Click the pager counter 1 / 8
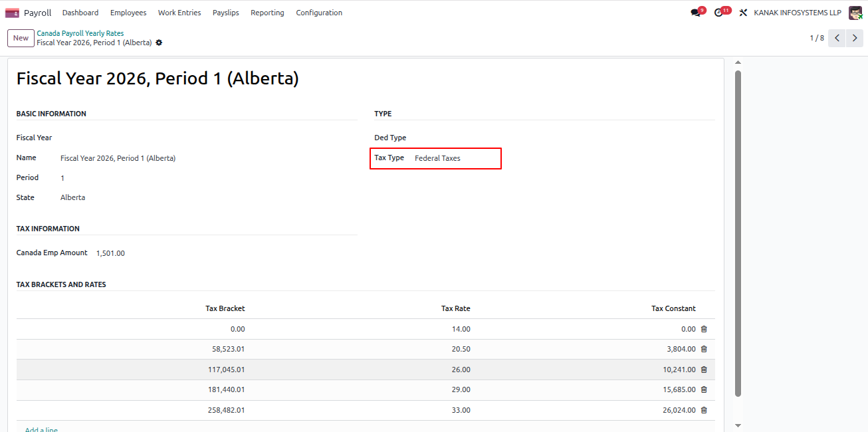Screen dimensions: 868x432 tap(817, 38)
